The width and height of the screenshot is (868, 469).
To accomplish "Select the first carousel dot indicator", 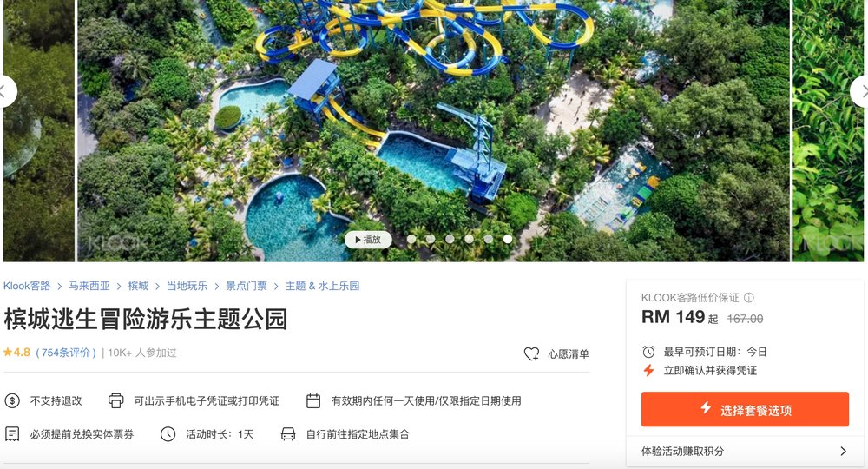I will [x=411, y=239].
